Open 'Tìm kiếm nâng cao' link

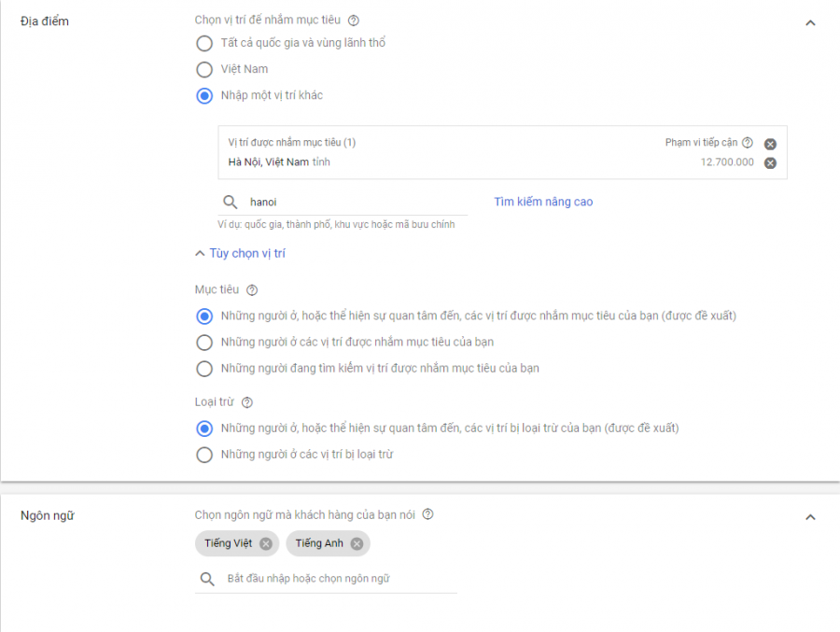(x=543, y=202)
